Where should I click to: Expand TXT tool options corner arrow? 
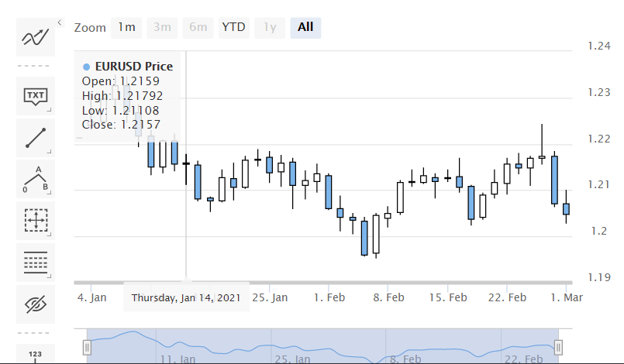click(50, 110)
